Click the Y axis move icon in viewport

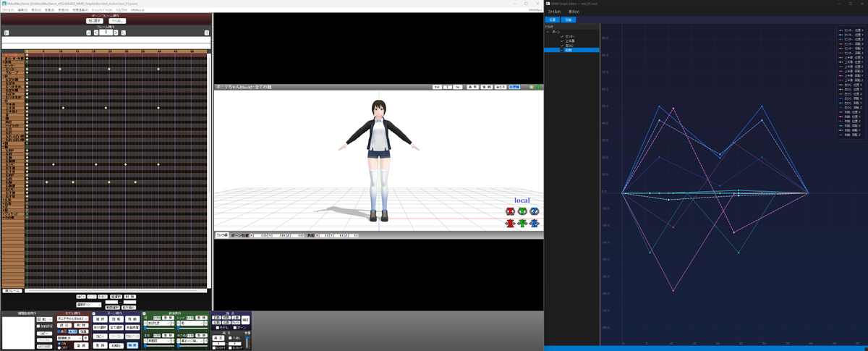(522, 224)
